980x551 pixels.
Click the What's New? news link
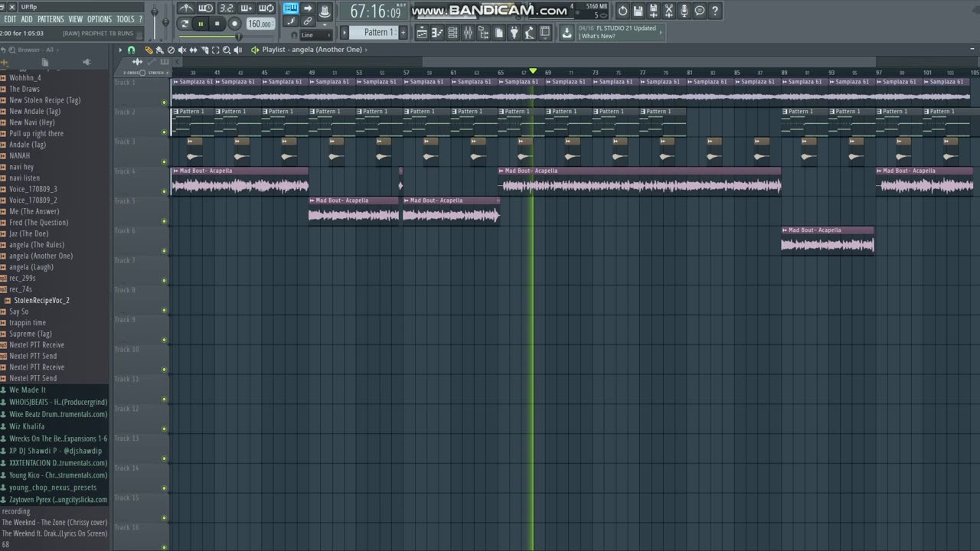coord(598,36)
